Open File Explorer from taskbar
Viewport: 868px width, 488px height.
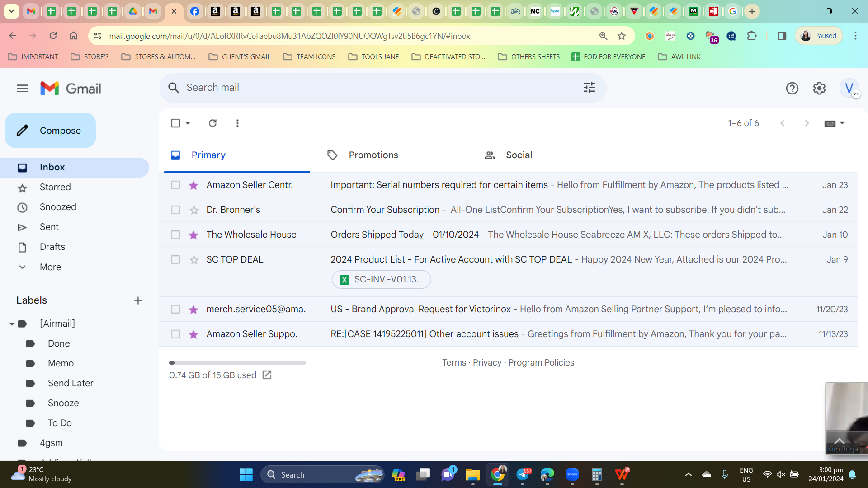coord(472,475)
